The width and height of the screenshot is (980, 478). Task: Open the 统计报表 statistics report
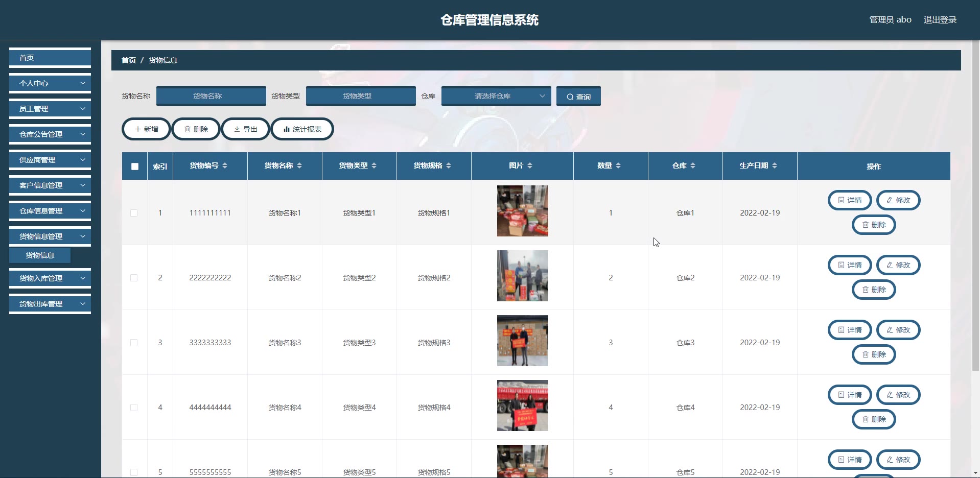pyautogui.click(x=302, y=129)
